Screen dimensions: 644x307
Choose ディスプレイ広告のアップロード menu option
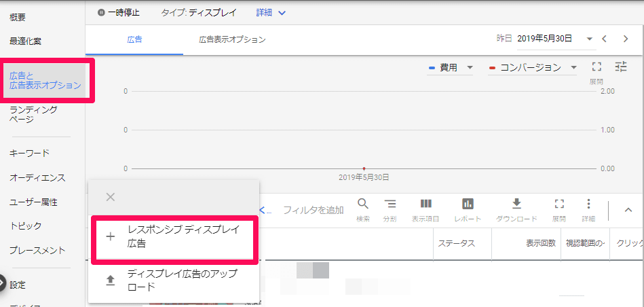click(174, 280)
